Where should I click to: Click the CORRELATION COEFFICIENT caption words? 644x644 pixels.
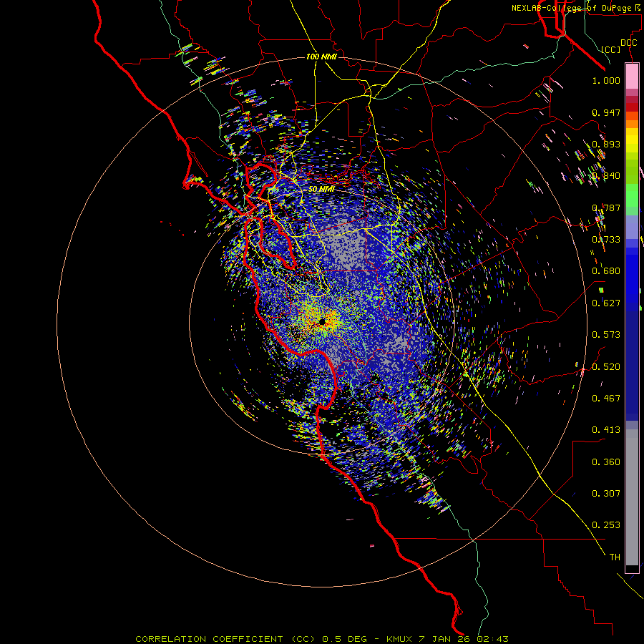tap(209, 639)
